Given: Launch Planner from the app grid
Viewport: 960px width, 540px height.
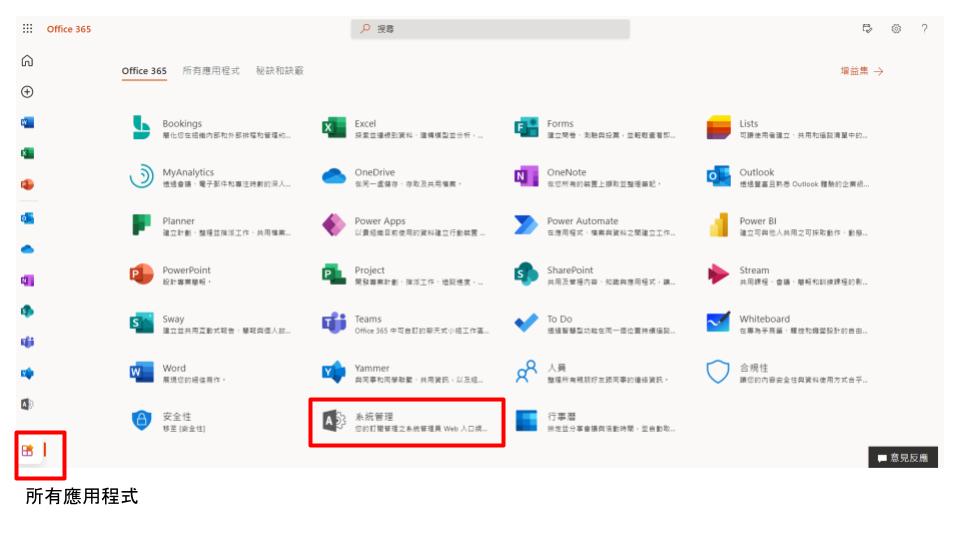Looking at the screenshot, I should coord(210,225).
